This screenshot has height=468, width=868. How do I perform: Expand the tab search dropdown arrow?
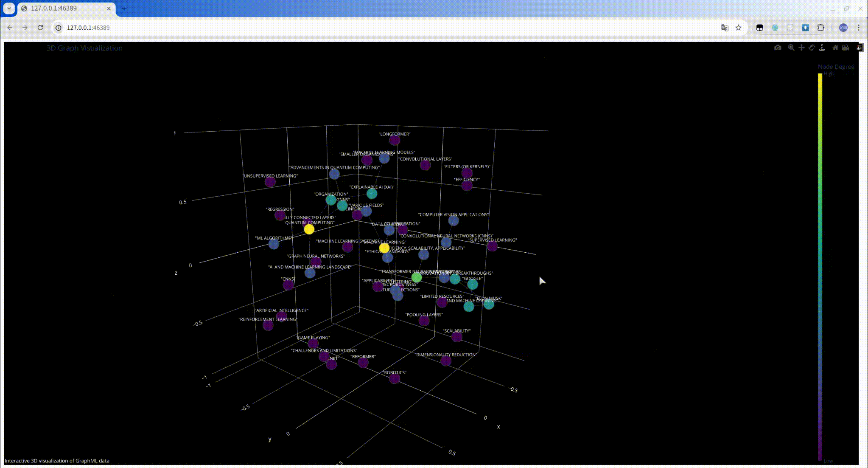[x=8, y=8]
